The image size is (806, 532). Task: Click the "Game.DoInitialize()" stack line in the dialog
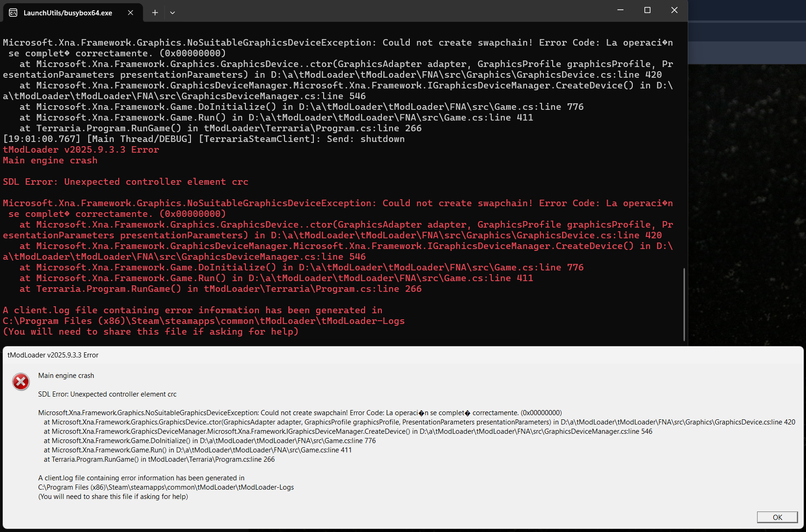[210, 441]
